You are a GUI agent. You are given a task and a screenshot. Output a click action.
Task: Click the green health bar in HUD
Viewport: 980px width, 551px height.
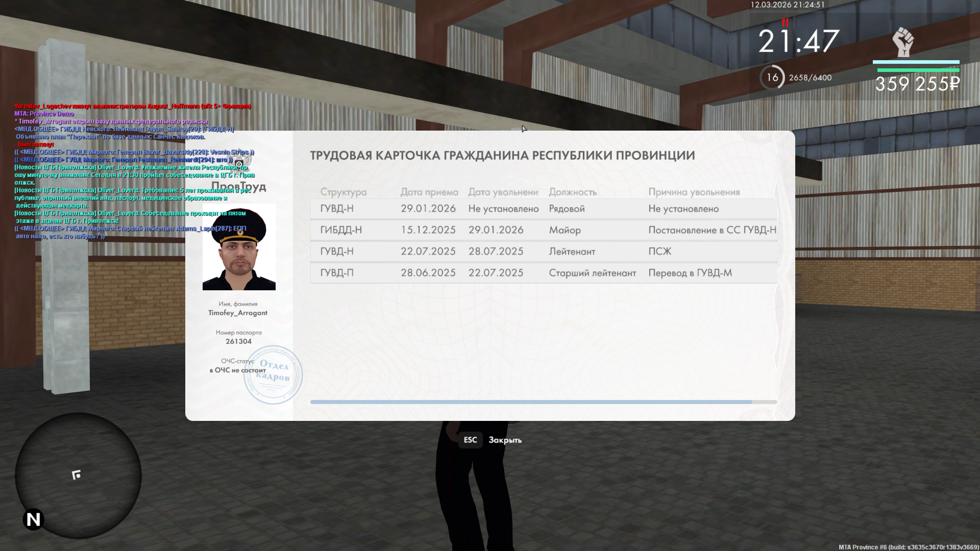918,70
